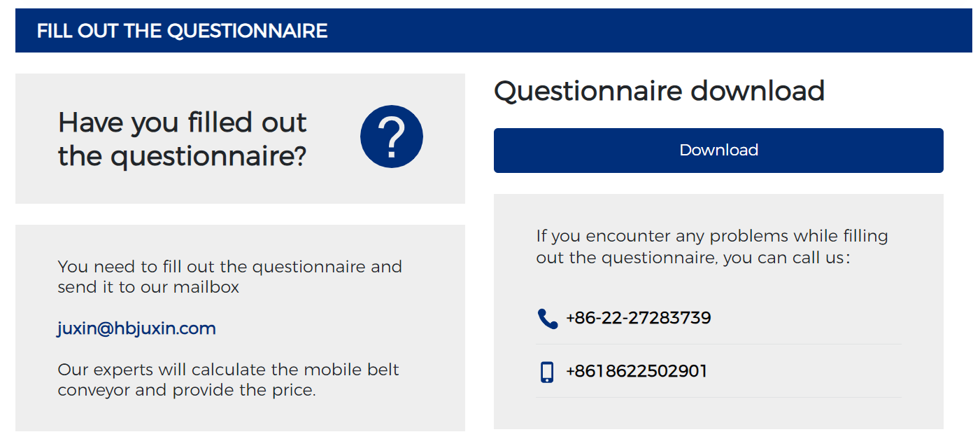Click the word 'mailbox' in the instructions
This screenshot has width=980, height=446.
point(206,287)
